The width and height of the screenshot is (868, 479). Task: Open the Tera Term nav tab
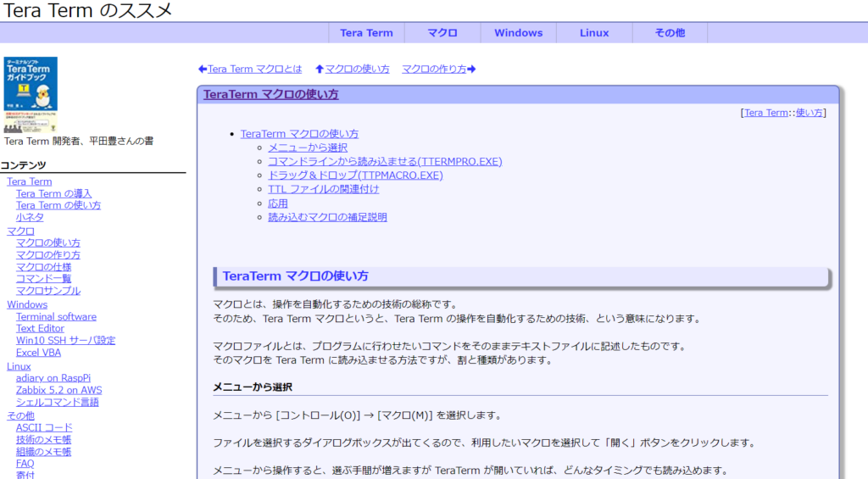pyautogui.click(x=366, y=33)
